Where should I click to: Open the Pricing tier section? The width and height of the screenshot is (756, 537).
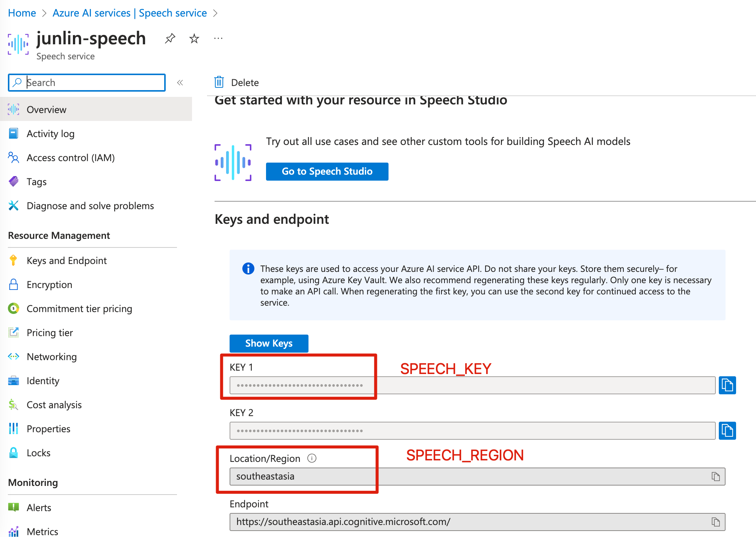tap(50, 333)
